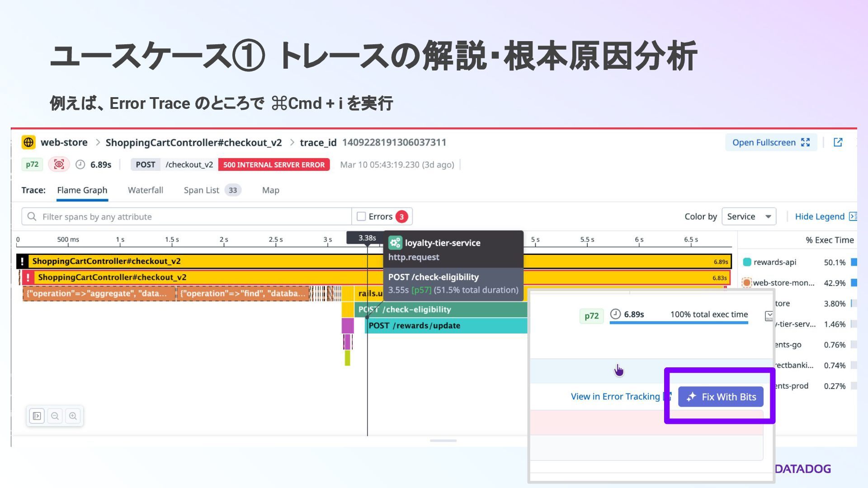Open trace in new window icon
The width and height of the screenshot is (868, 488).
coord(838,142)
